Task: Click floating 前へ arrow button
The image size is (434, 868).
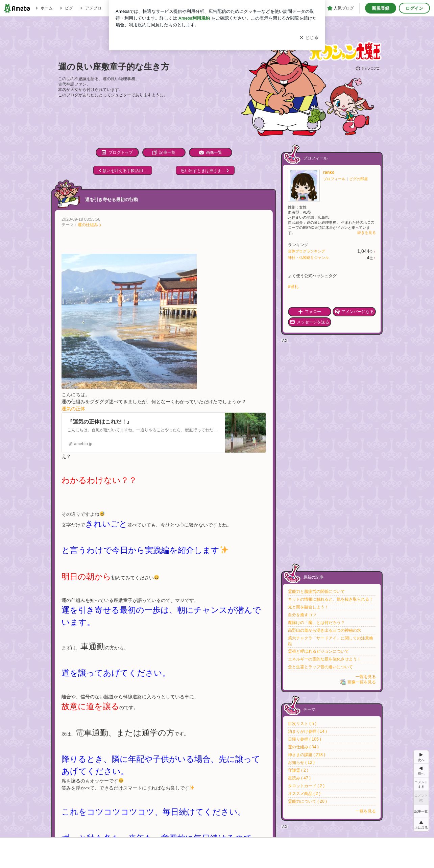Action: 421,771
